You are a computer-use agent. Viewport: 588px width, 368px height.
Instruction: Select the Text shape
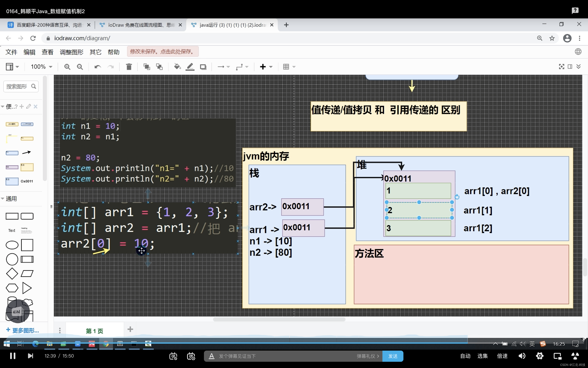(x=12, y=230)
